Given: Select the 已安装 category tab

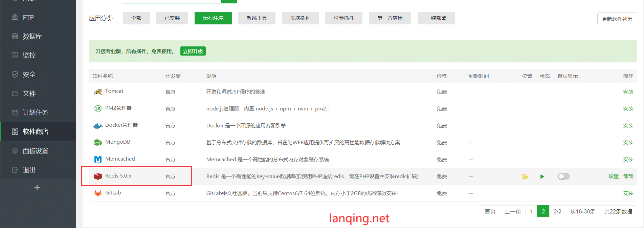Looking at the screenshot, I should coord(172,18).
